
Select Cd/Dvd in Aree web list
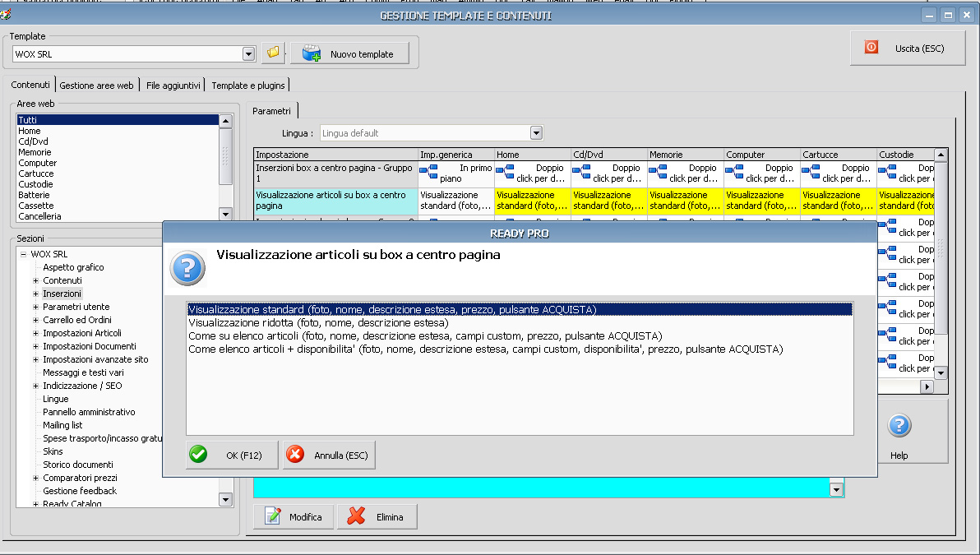(118, 141)
